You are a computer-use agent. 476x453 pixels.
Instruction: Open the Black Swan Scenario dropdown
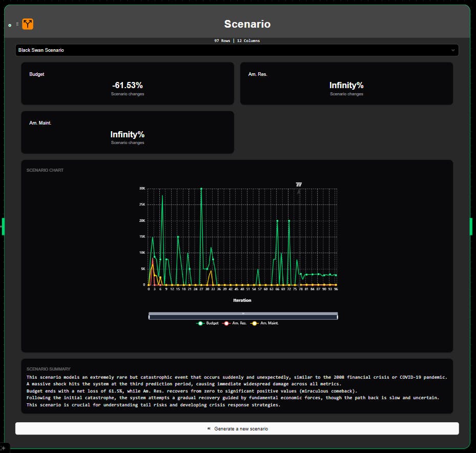pos(237,50)
